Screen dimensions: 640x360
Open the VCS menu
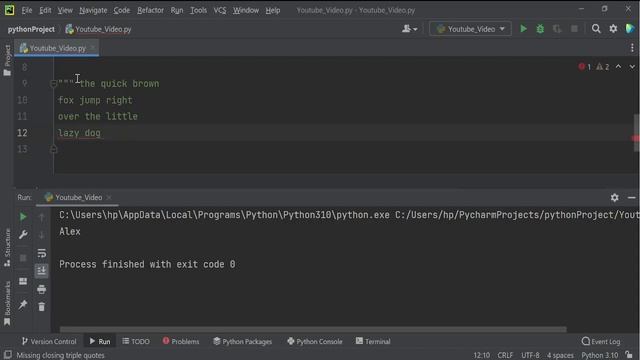pyautogui.click(x=220, y=10)
